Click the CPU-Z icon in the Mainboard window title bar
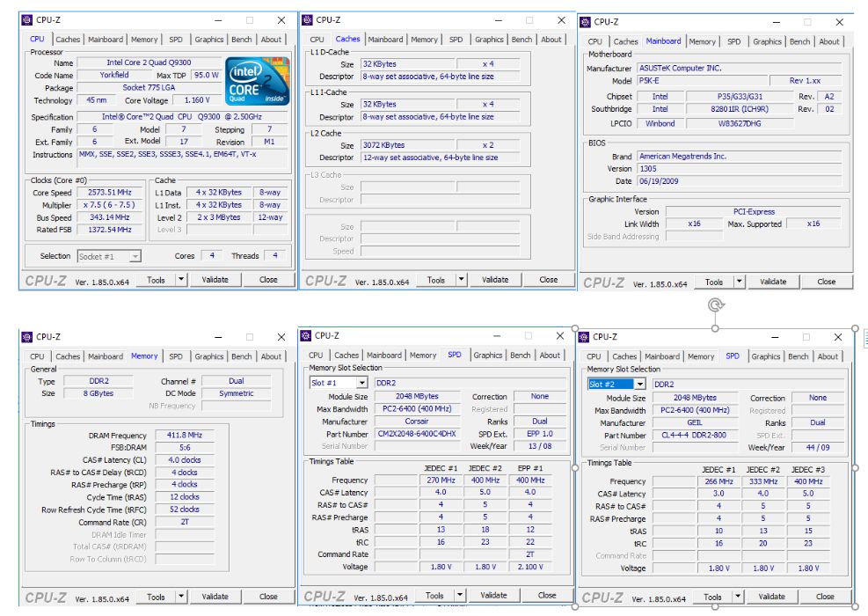Image resolution: width=868 pixels, height=616 pixels. coord(585,22)
